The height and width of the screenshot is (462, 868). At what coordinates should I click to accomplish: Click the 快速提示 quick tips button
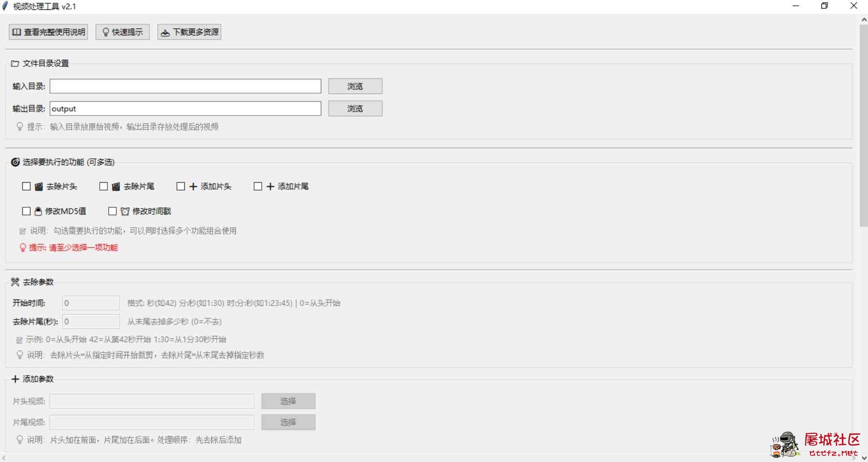tap(123, 32)
